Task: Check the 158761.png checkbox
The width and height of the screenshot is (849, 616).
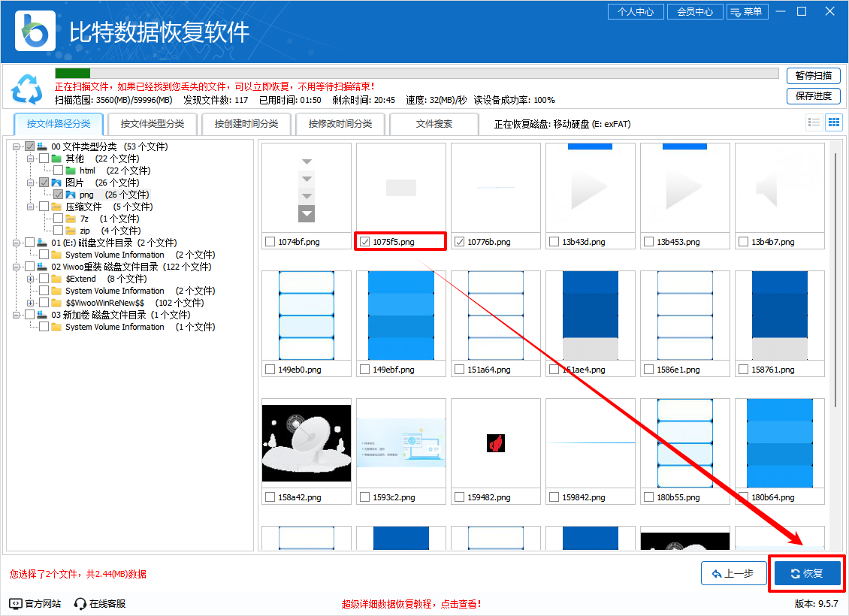Action: coord(743,370)
